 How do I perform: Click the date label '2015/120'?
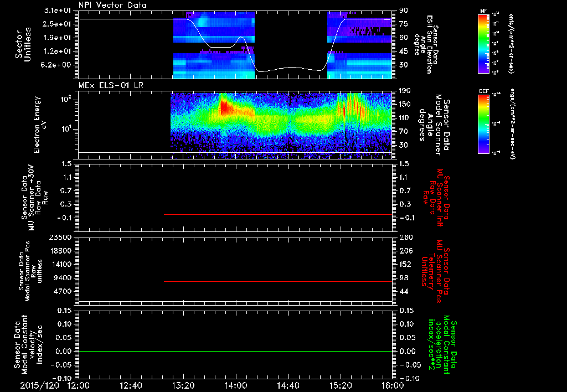coord(39,385)
